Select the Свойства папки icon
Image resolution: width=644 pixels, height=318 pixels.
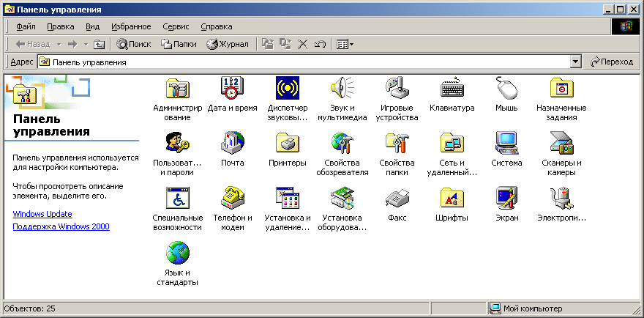pyautogui.click(x=397, y=143)
